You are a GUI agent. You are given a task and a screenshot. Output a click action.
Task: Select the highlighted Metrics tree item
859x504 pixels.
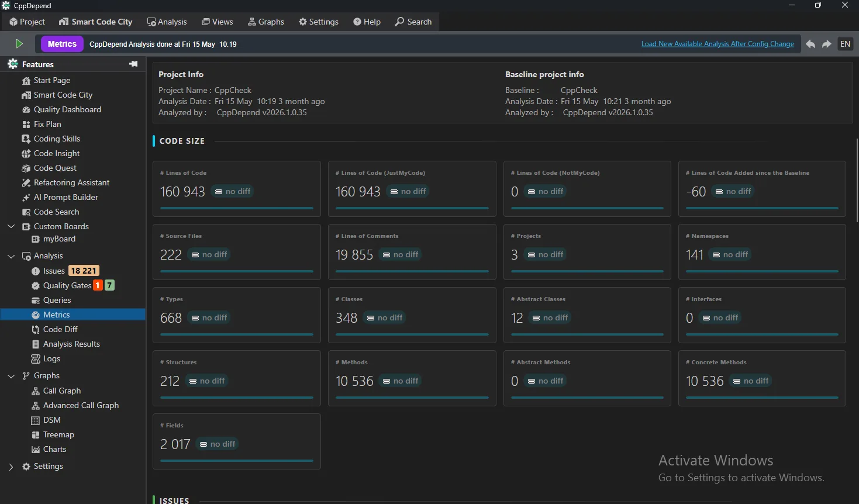tap(73, 315)
